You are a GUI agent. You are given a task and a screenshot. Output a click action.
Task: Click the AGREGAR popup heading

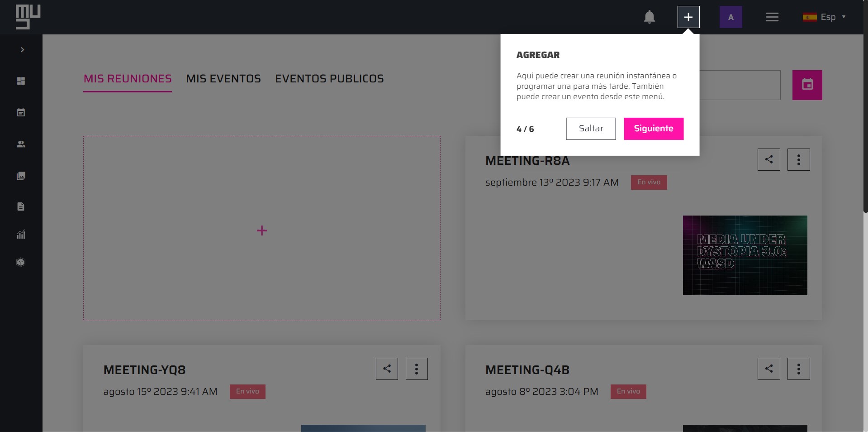click(538, 55)
